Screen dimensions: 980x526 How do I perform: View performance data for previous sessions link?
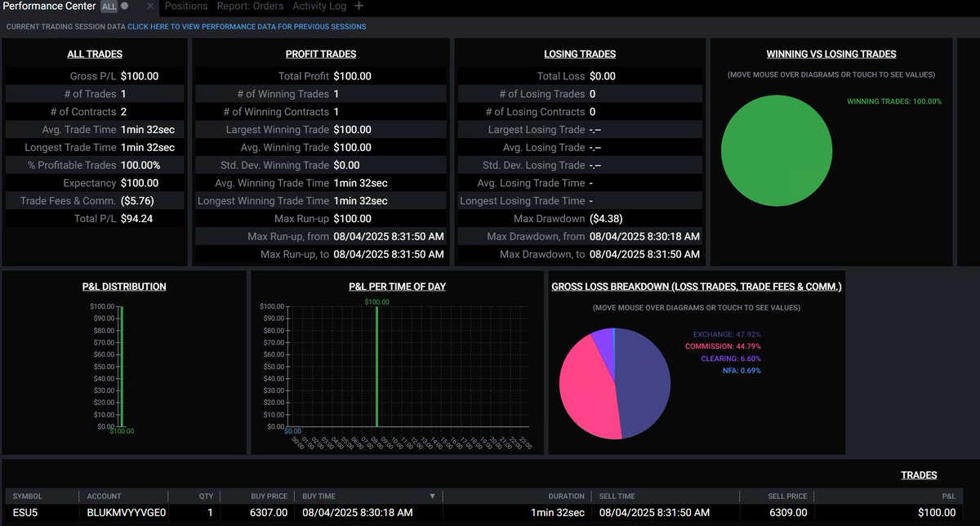click(x=247, y=27)
